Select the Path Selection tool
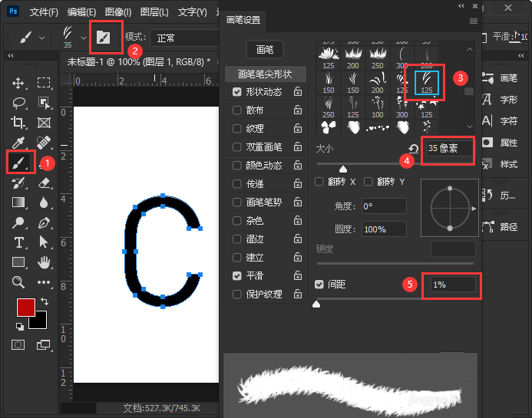 tap(44, 242)
